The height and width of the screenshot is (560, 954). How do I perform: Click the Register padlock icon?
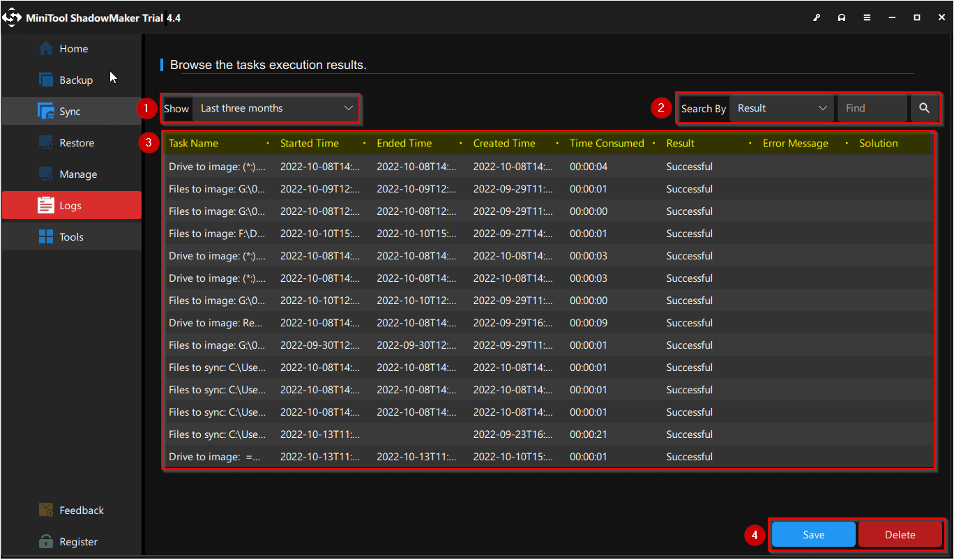[x=46, y=542]
